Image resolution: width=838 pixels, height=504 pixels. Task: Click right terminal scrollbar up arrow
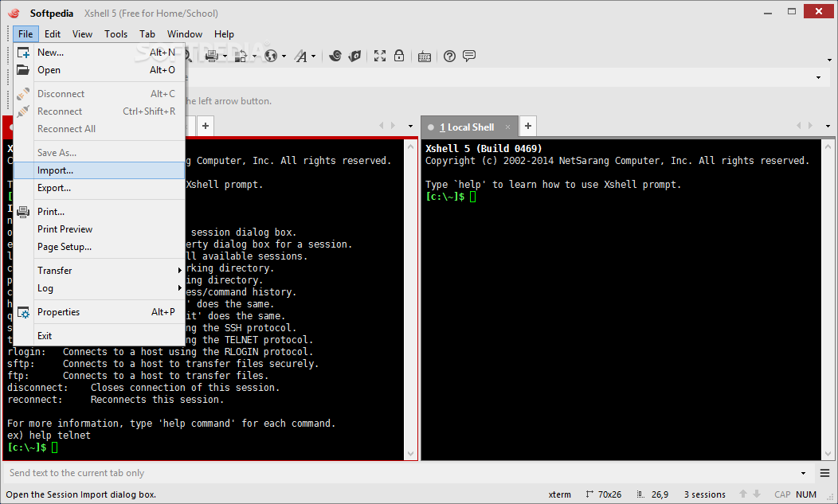(x=828, y=146)
